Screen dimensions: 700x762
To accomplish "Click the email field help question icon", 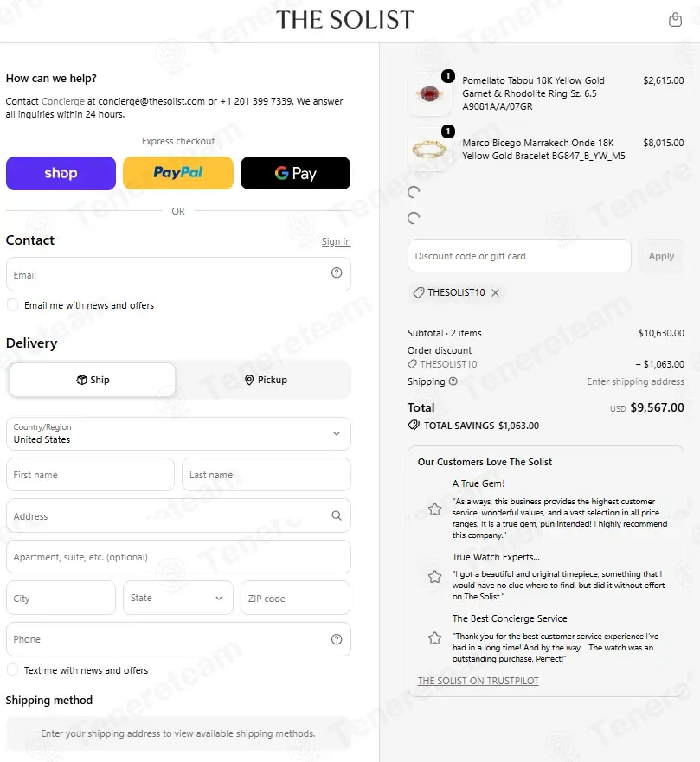I will pyautogui.click(x=337, y=272).
